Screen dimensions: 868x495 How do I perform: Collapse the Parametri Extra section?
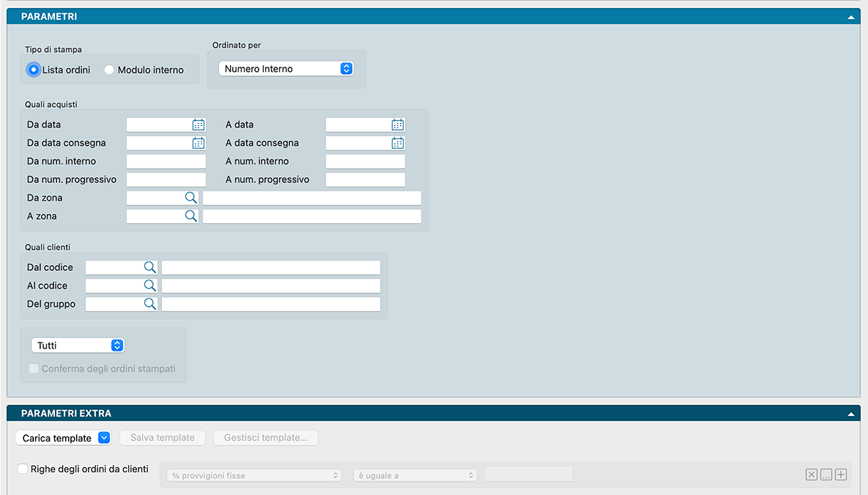pos(850,414)
